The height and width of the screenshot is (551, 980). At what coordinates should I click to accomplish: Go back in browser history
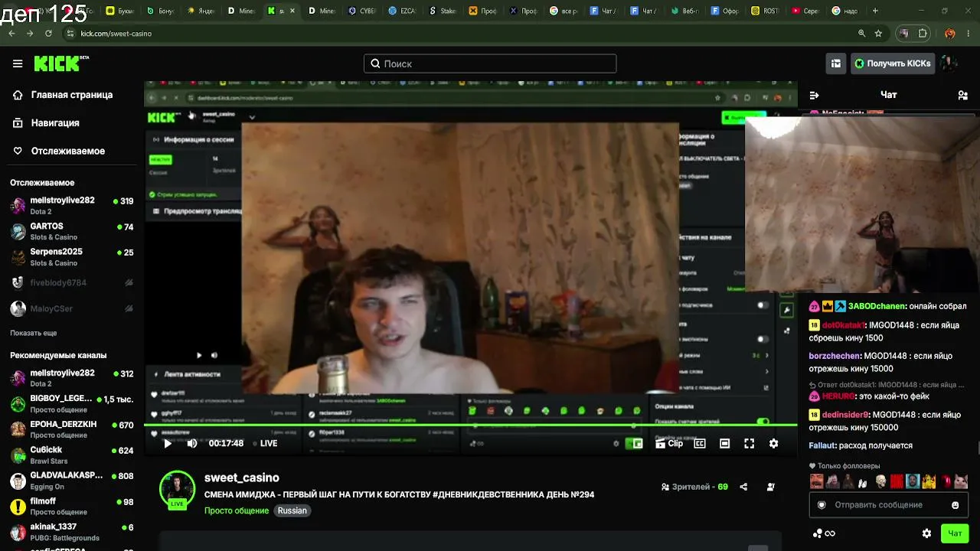click(11, 34)
